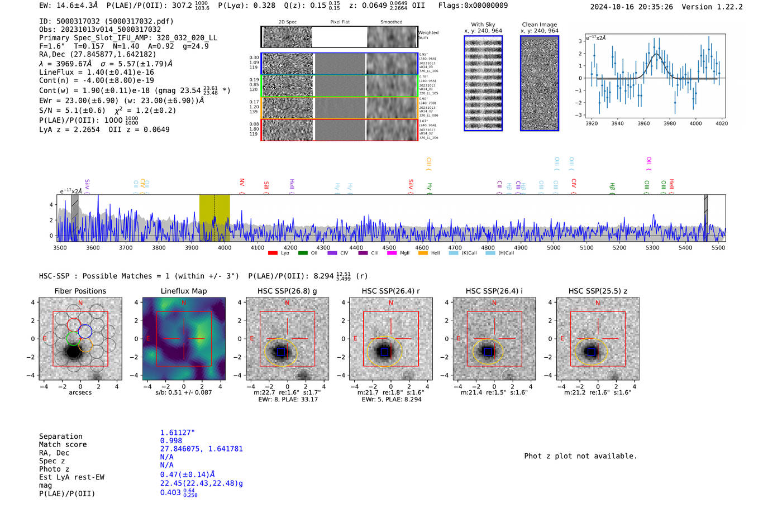Viewport: 782px width, 532px height.
Task: Click the orange circle fiber in Fiber Positions
Action: 85,345
